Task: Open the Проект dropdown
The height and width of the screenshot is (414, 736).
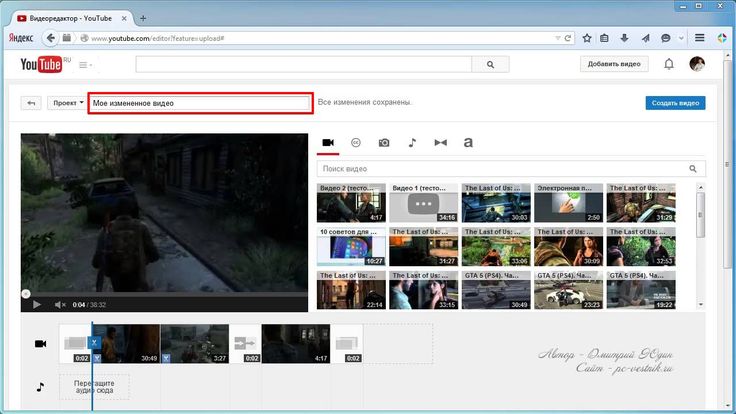Action: (68, 103)
